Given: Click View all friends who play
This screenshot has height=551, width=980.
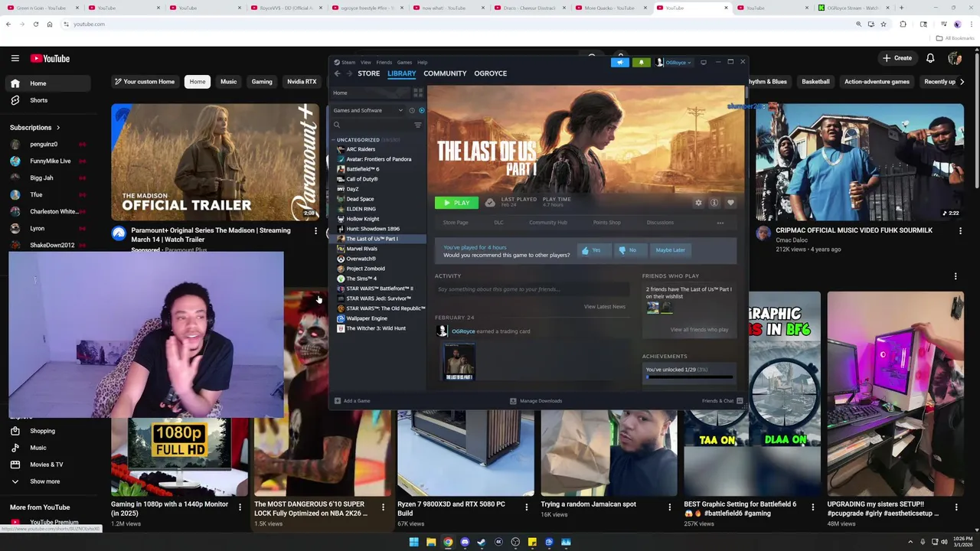Looking at the screenshot, I should pyautogui.click(x=699, y=330).
